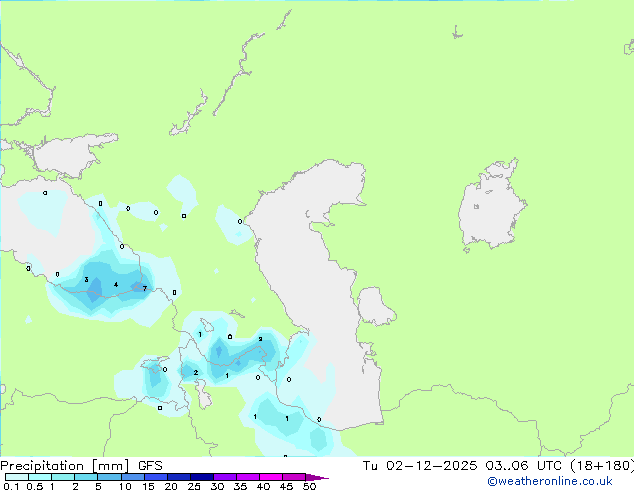Click the legend label '0.5'

coord(35,486)
